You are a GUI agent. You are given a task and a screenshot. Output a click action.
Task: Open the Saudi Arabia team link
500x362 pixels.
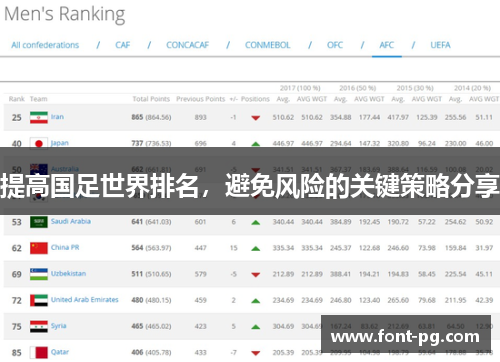coord(71,221)
